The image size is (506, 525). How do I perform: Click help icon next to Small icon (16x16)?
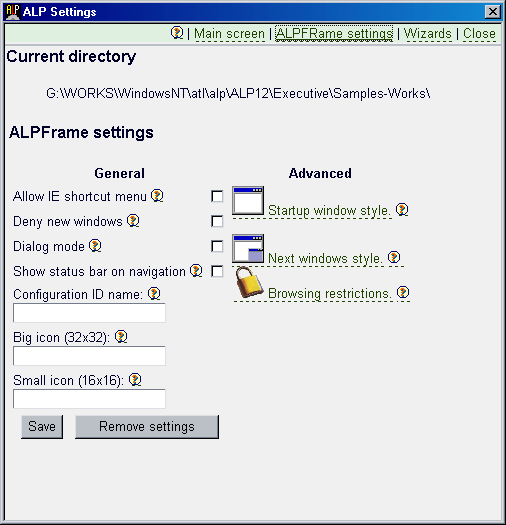pyautogui.click(x=135, y=380)
